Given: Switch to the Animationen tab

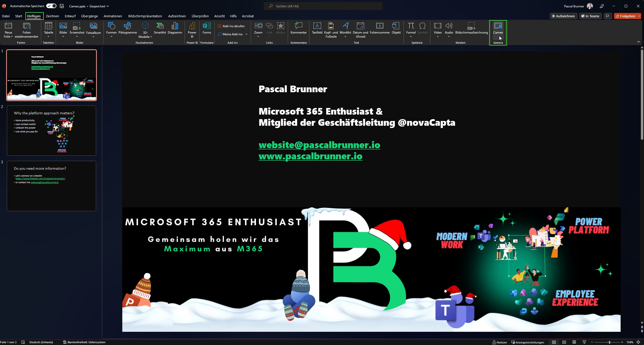Looking at the screenshot, I should tap(113, 16).
